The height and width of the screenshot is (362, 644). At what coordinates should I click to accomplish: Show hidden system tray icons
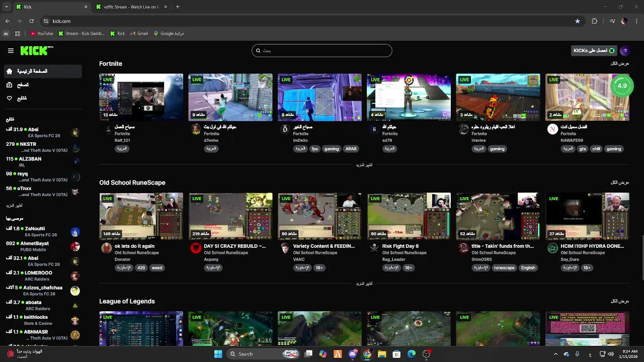[x=555, y=354]
